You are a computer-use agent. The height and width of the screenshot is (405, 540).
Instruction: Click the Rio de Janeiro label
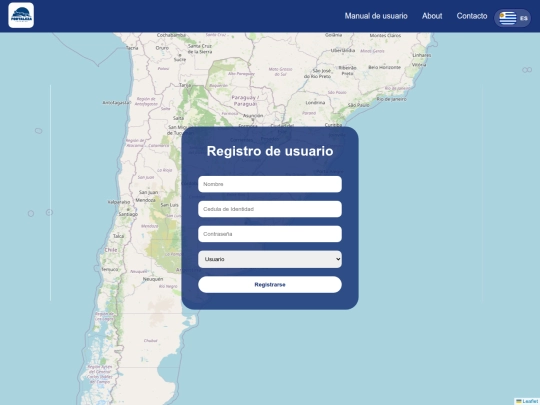click(391, 99)
